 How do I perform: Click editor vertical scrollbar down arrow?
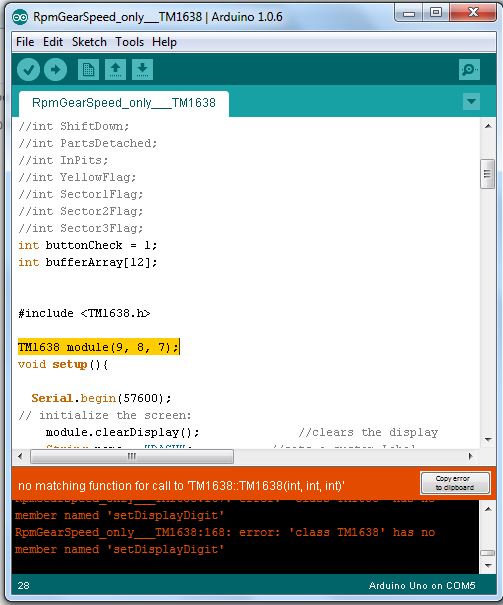[x=488, y=439]
